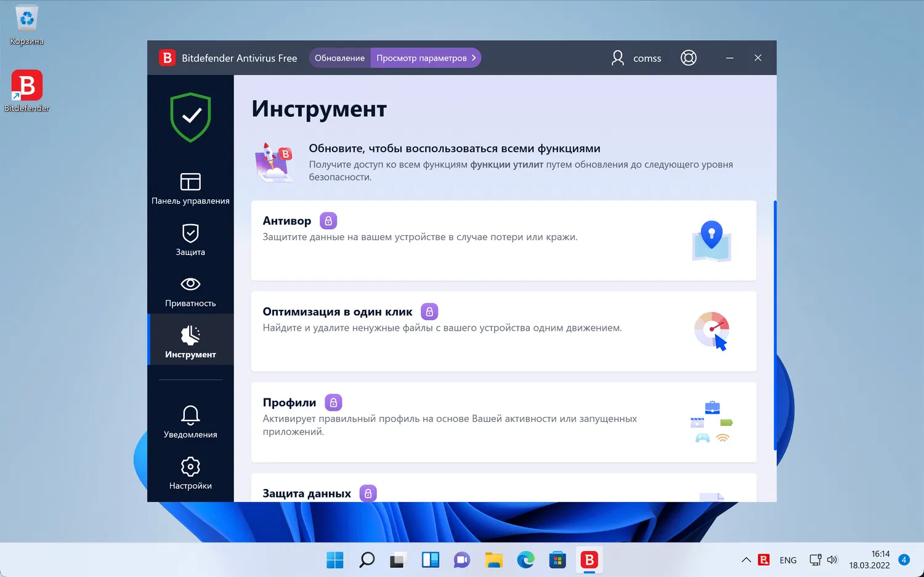Open Task View on the taskbar
This screenshot has height=577, width=924.
pyautogui.click(x=398, y=560)
